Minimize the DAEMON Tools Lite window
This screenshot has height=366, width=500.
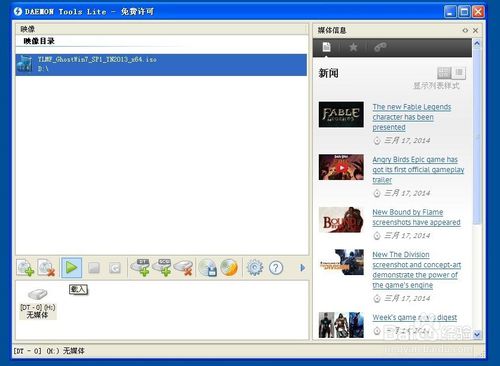[450, 12]
